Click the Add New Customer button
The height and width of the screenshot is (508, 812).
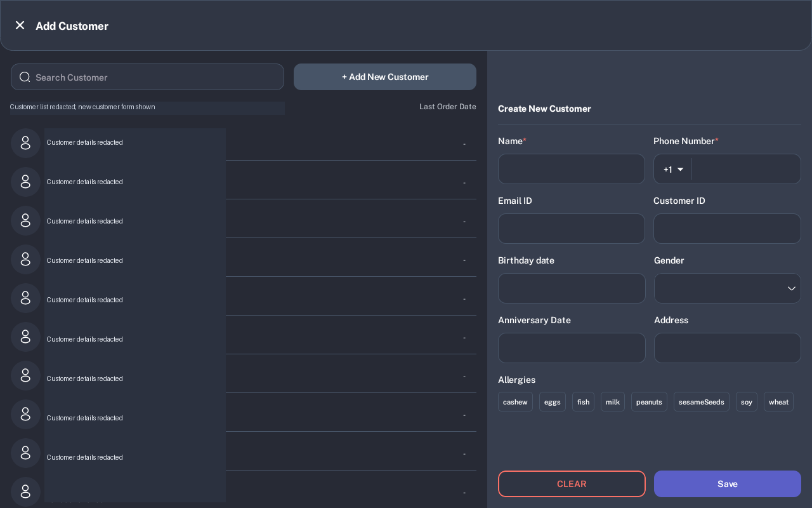click(385, 77)
